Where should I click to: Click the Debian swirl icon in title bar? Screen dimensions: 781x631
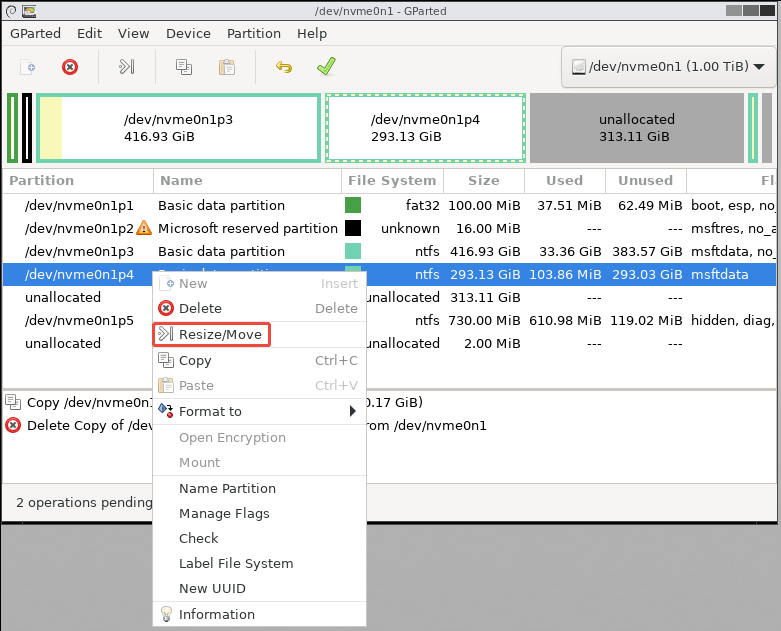point(10,10)
